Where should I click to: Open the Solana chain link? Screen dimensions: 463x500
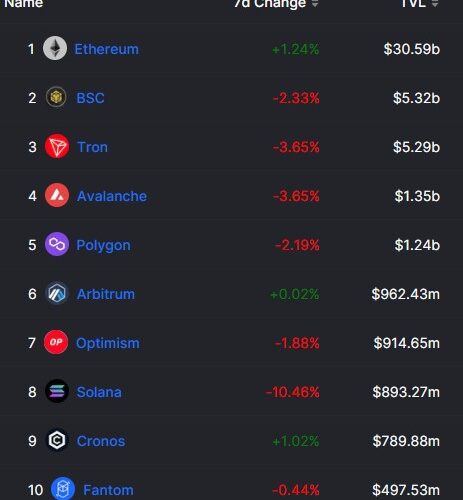(x=99, y=392)
